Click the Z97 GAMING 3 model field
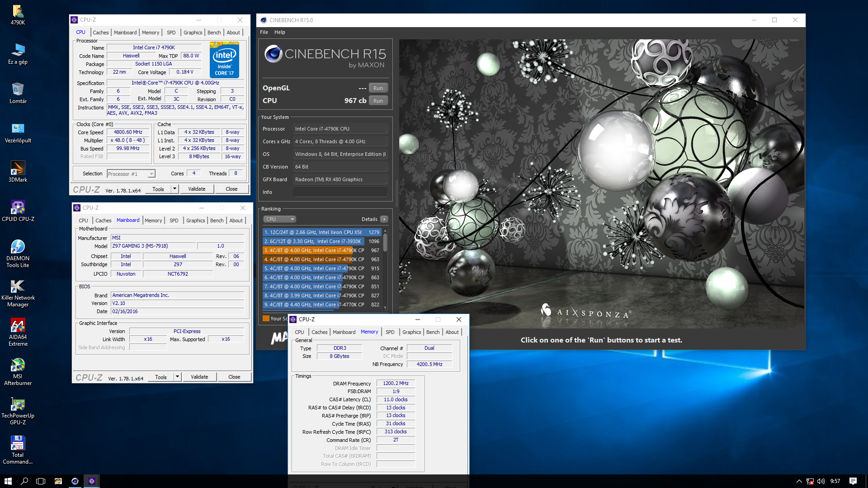The height and width of the screenshot is (488, 868). coord(154,246)
